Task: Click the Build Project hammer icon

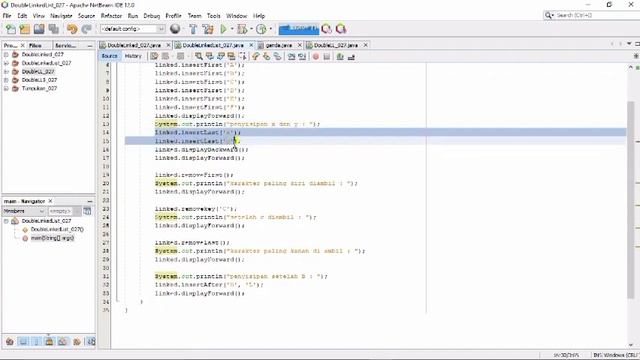Action: [193, 29]
